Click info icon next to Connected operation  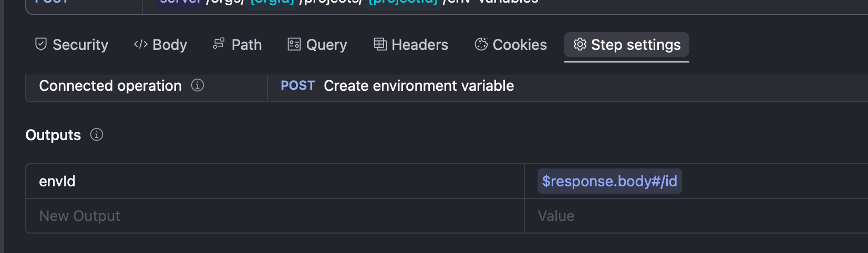[x=198, y=85]
